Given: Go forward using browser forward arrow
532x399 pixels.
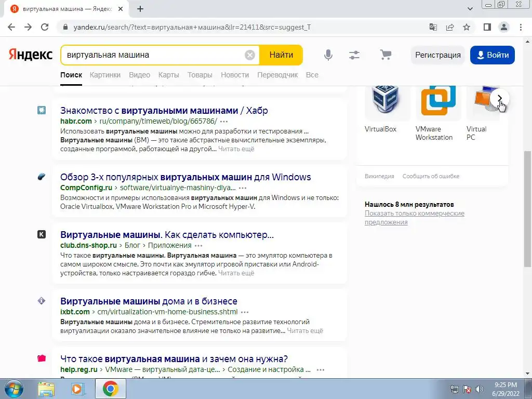Looking at the screenshot, I should [28, 27].
